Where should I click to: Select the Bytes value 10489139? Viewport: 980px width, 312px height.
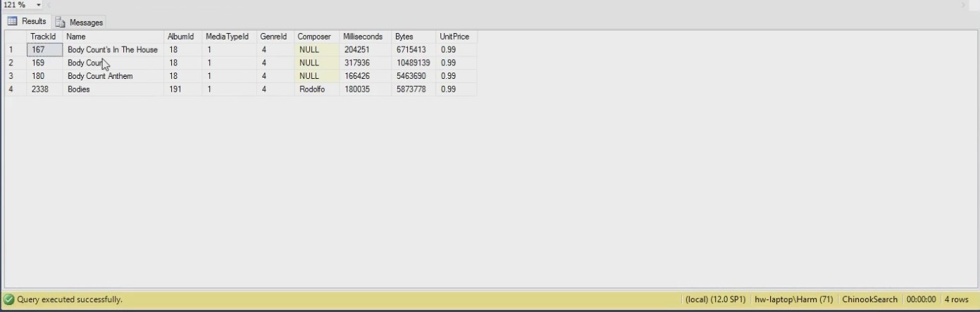pos(413,63)
